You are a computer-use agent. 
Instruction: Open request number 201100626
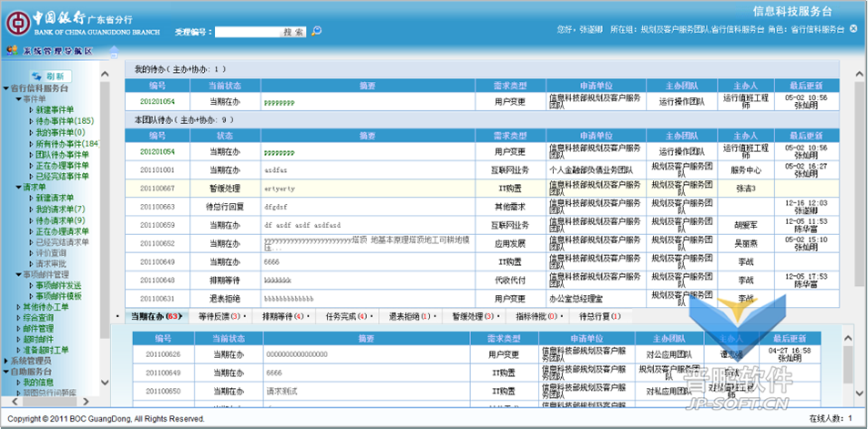point(163,354)
